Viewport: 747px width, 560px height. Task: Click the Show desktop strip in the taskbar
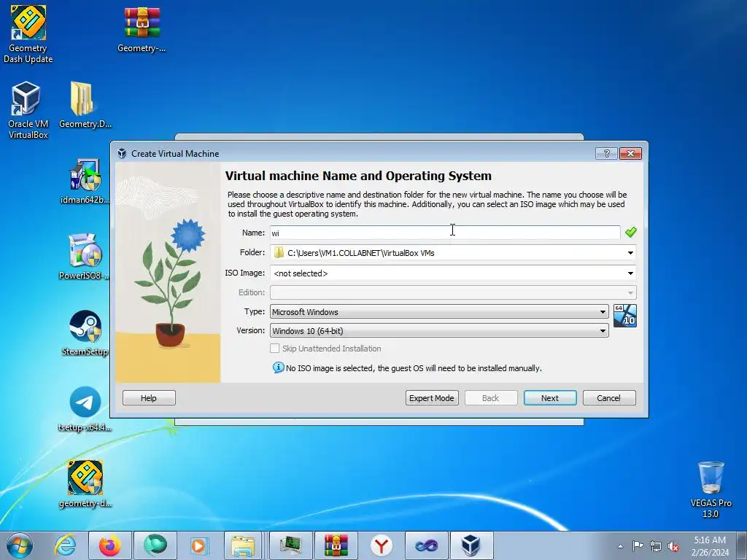point(742,545)
